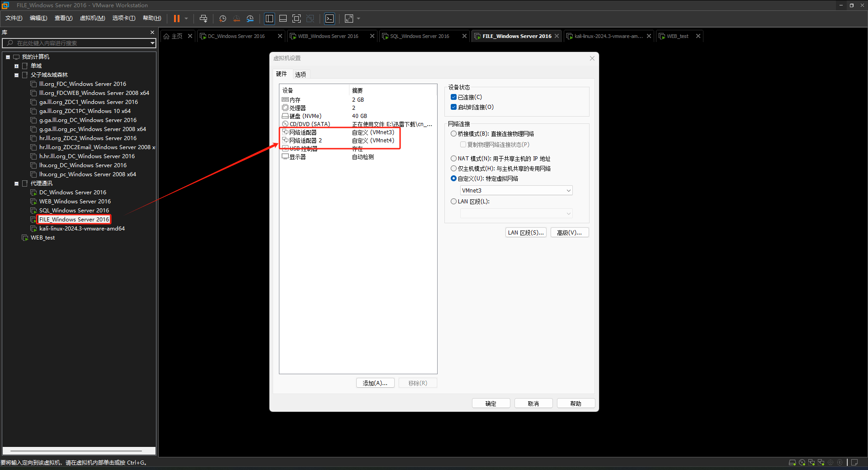Uncheck the 已连接(C) checkbox
868x470 pixels.
(x=453, y=97)
